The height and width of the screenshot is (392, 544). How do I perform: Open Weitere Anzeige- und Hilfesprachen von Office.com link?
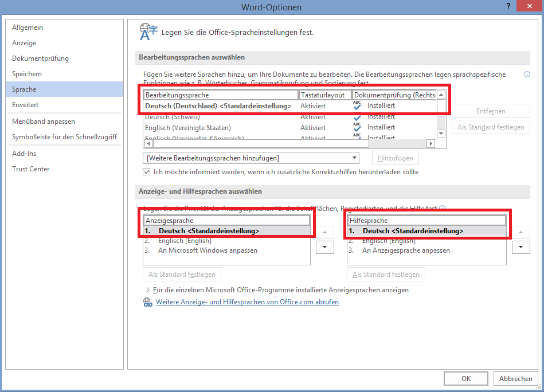(247, 302)
